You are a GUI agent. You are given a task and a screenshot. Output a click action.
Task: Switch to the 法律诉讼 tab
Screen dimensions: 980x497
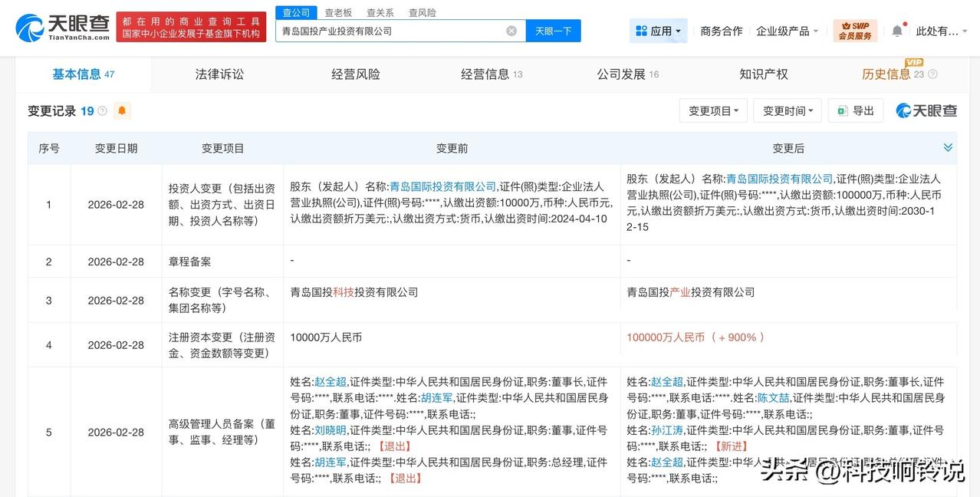(x=219, y=74)
